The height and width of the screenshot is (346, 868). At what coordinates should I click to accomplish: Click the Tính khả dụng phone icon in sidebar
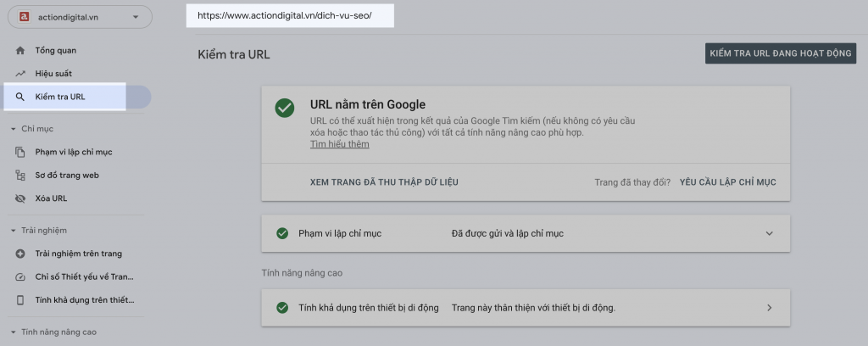[x=20, y=300]
